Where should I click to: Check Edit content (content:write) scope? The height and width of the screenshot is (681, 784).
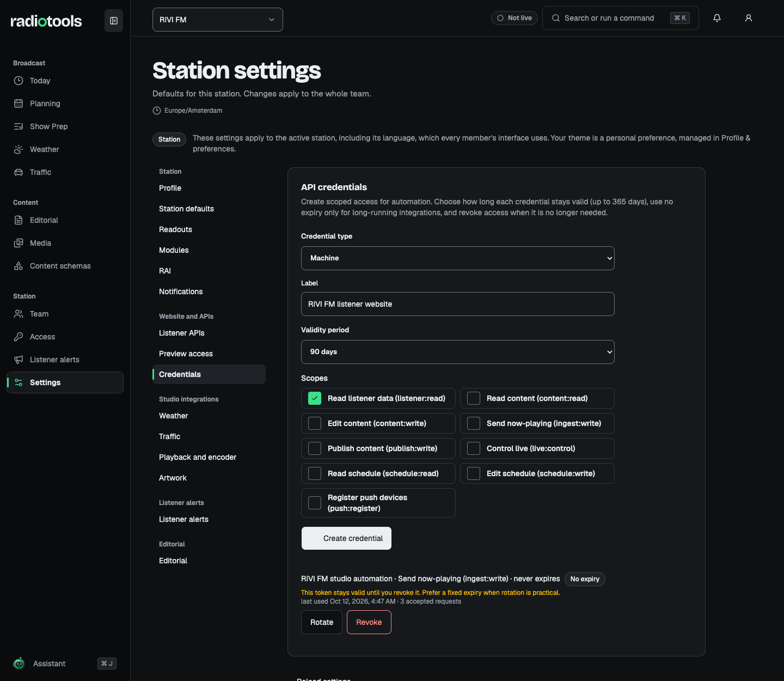pos(315,423)
